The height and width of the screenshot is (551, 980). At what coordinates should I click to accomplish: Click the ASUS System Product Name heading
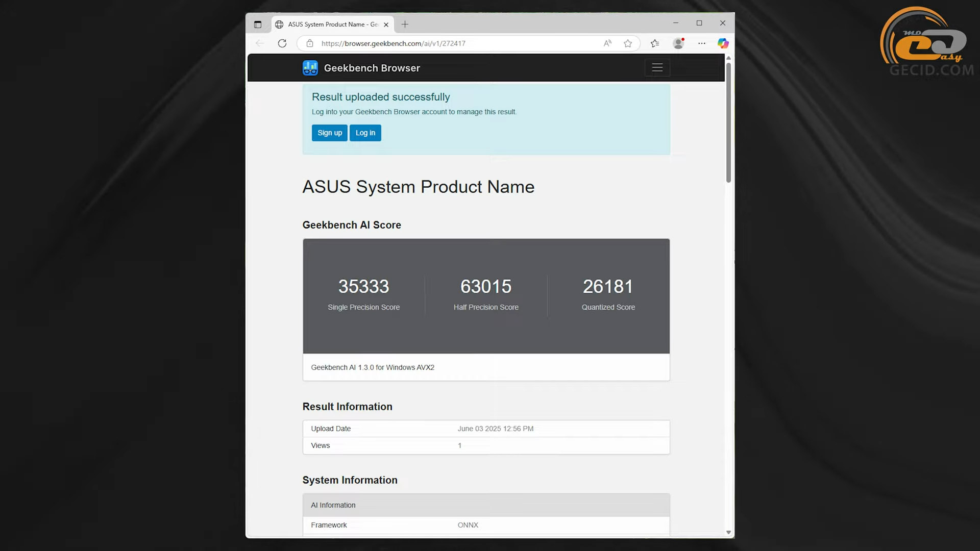(419, 187)
